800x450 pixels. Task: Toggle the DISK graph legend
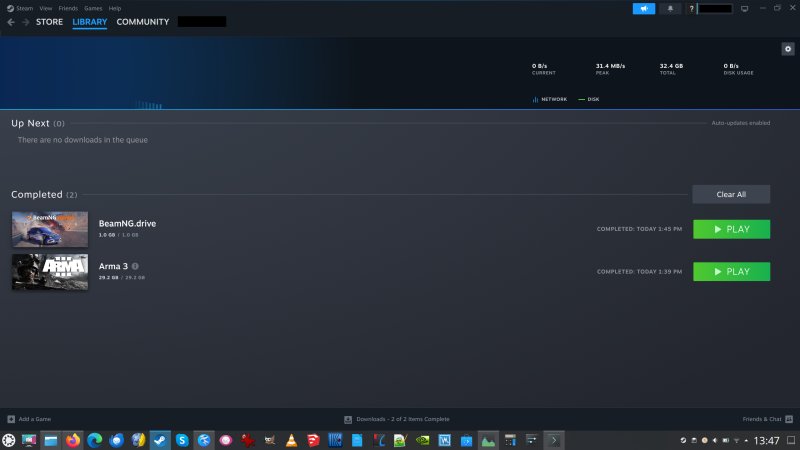point(589,99)
